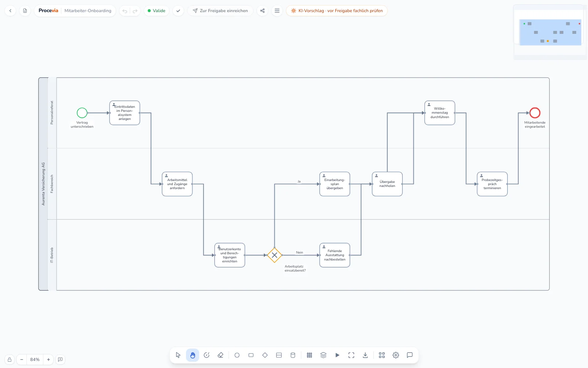
Task: Toggle the hand pan tool
Action: point(193,355)
